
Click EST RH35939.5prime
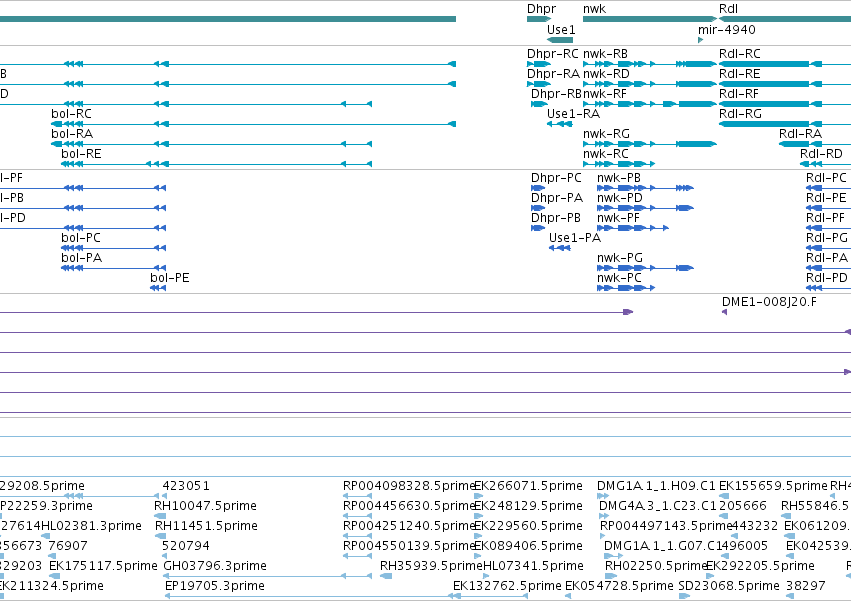pos(431,566)
